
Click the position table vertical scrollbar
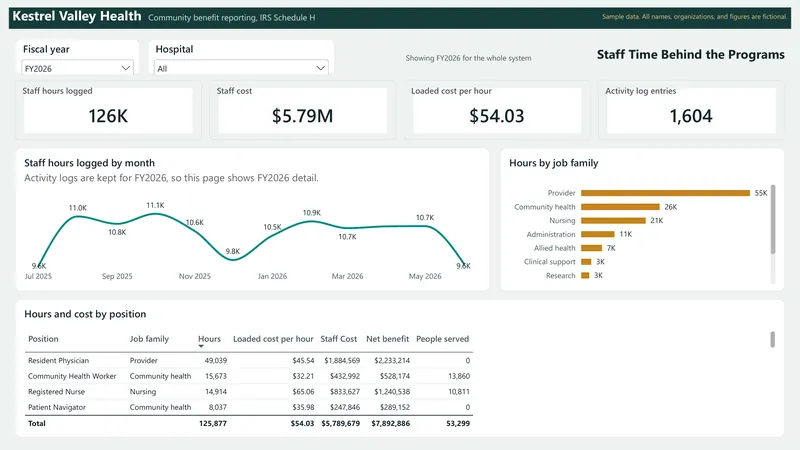[772, 339]
